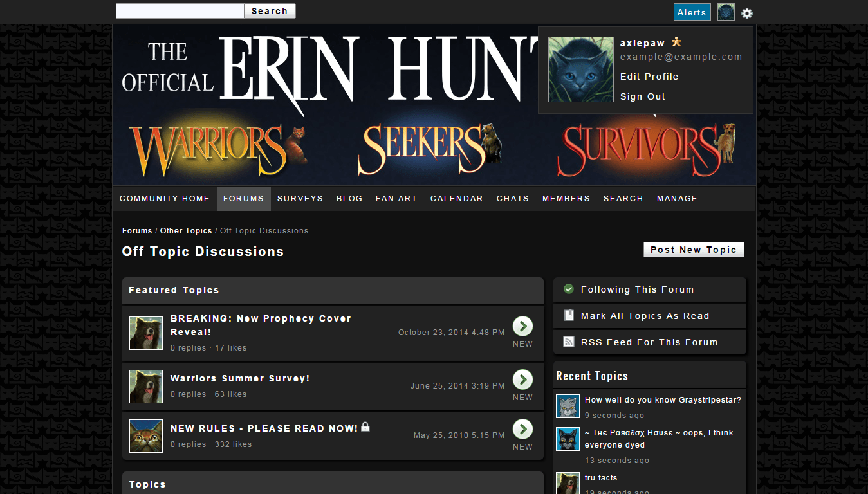The height and width of the screenshot is (494, 868).
Task: Expand the Manage navigation menu
Action: tap(677, 199)
